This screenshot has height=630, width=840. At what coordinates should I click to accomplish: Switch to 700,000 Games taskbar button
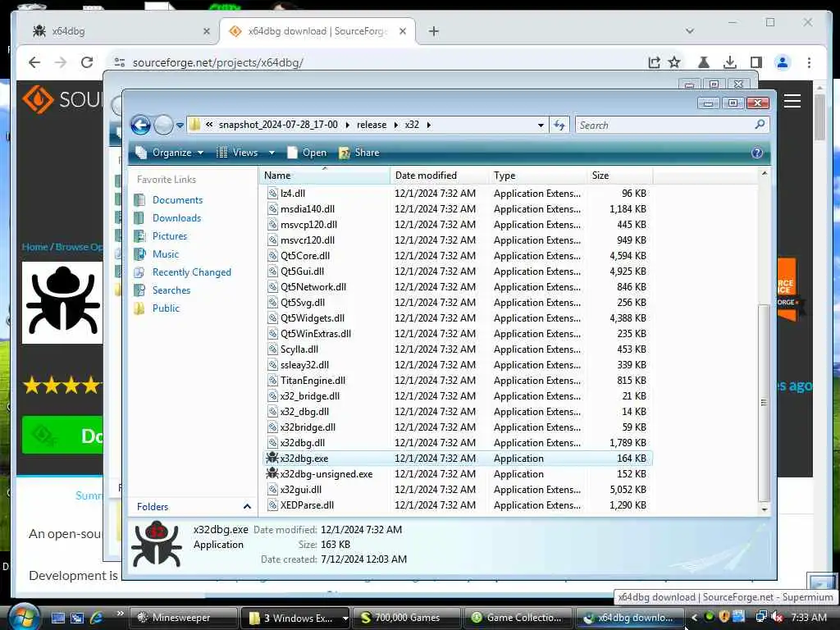coord(407,618)
